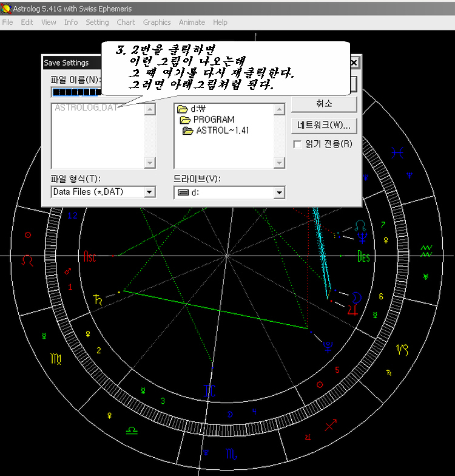Image resolution: width=455 pixels, height=476 pixels.
Task: Click file list scroll-down arrow
Action: (x=150, y=163)
